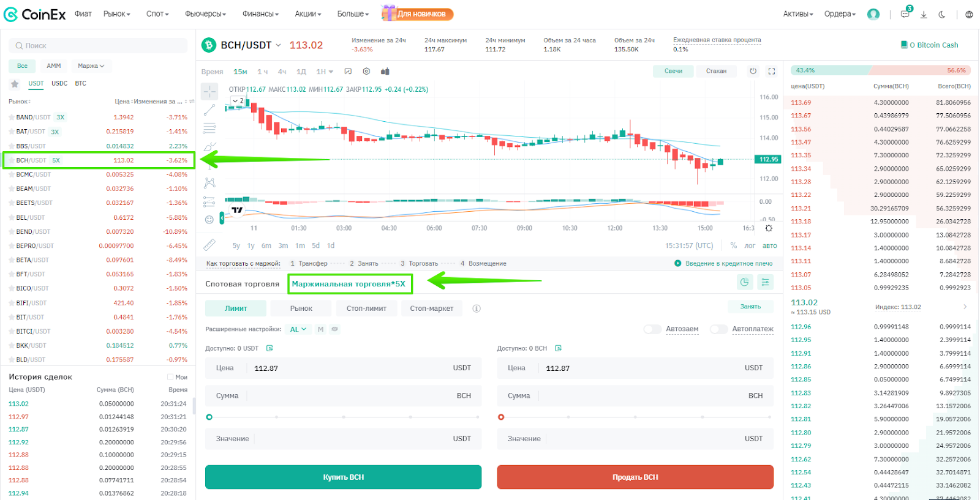The height and width of the screenshot is (500, 980).
Task: Click the chart reset power icon
Action: point(753,71)
